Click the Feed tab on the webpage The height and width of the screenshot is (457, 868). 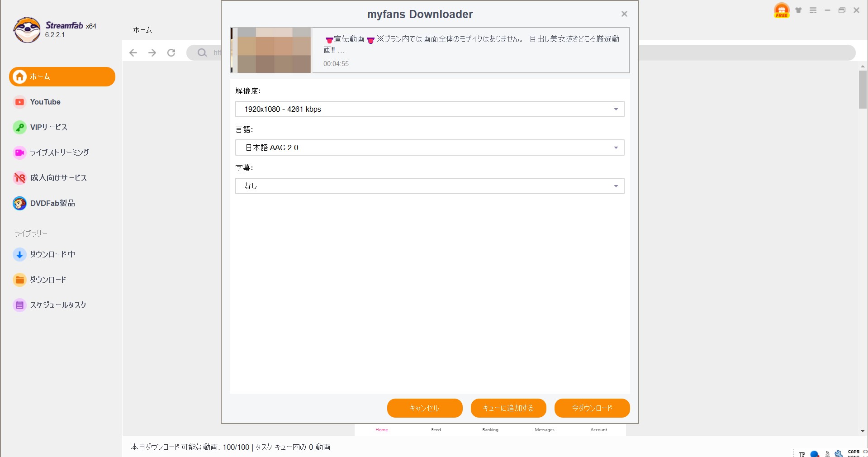[436, 430]
